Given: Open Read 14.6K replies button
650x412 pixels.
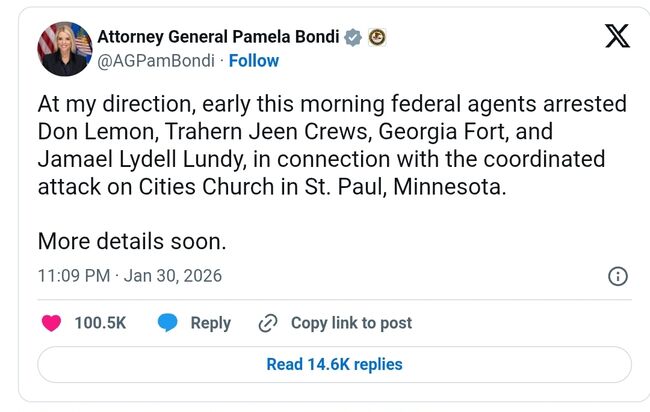Looking at the screenshot, I should pos(334,364).
